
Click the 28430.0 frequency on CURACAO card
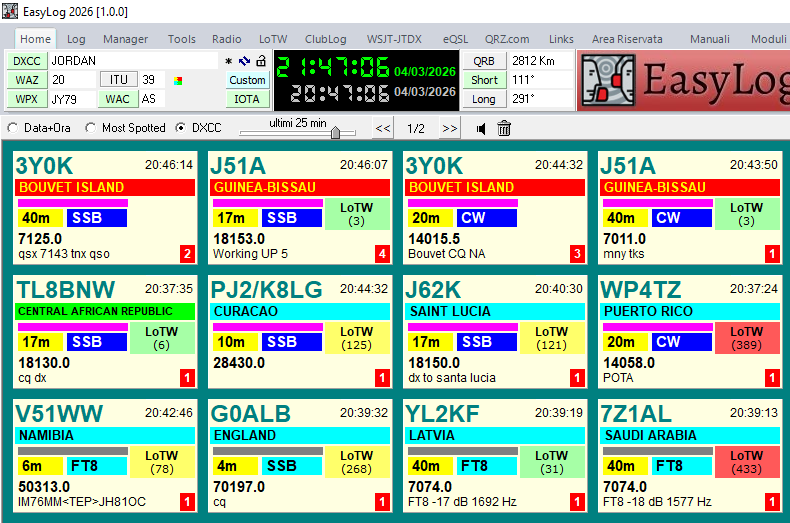click(x=239, y=363)
